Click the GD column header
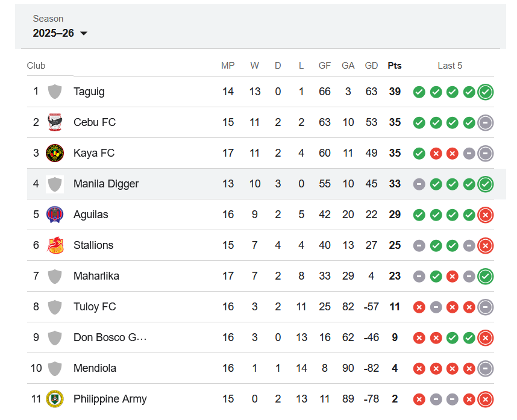Image resolution: width=517 pixels, height=420 pixels. 371,66
